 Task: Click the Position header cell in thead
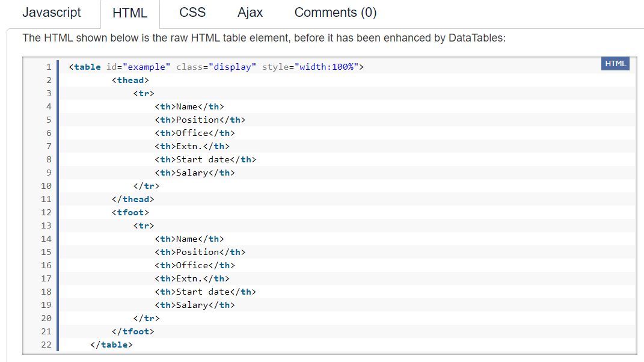tap(200, 120)
